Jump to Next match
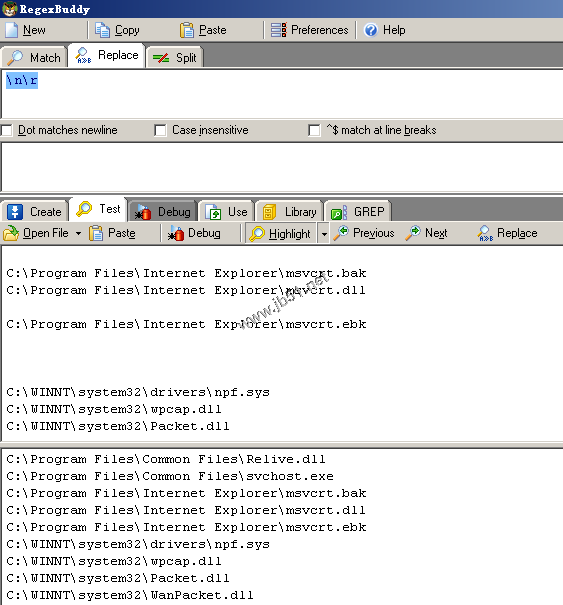Image resolution: width=563 pixels, height=605 pixels. (x=426, y=233)
